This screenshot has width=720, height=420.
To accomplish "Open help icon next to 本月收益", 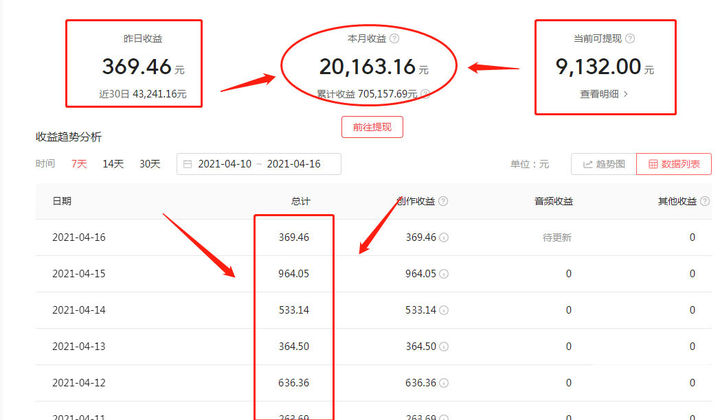I will click(x=394, y=39).
